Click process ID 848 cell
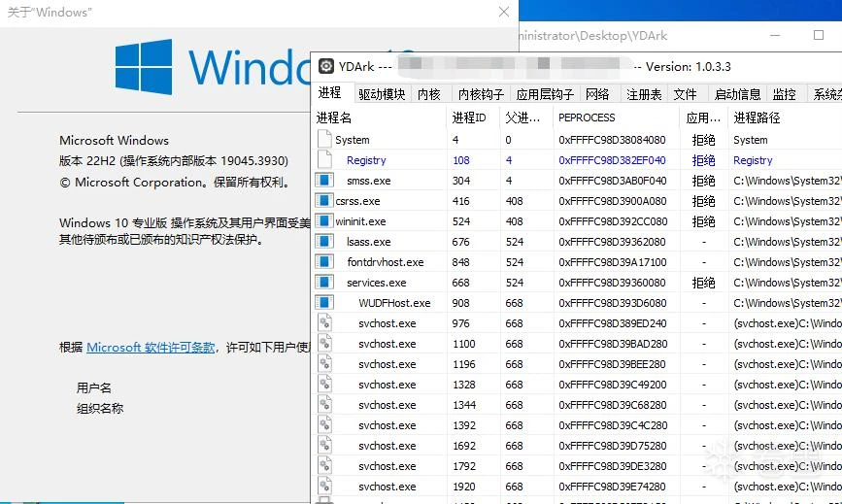The image size is (842, 504). point(460,262)
